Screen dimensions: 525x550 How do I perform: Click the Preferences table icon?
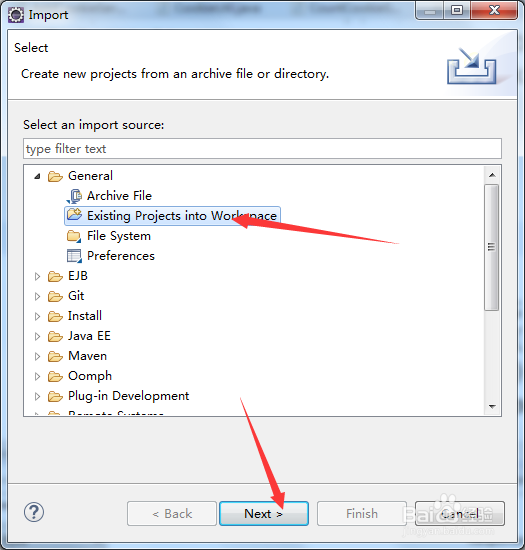click(x=74, y=256)
